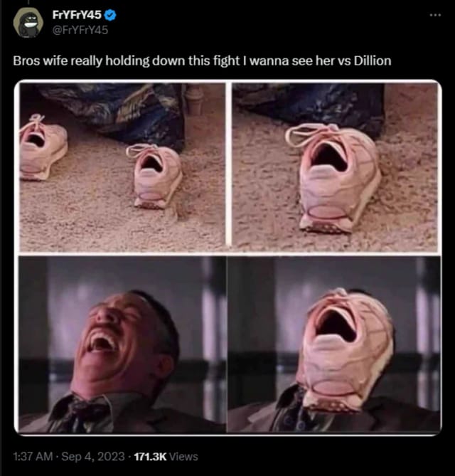This screenshot has height=476, width=455.
Task: Open the three-dot more options menu
Action: point(435,15)
